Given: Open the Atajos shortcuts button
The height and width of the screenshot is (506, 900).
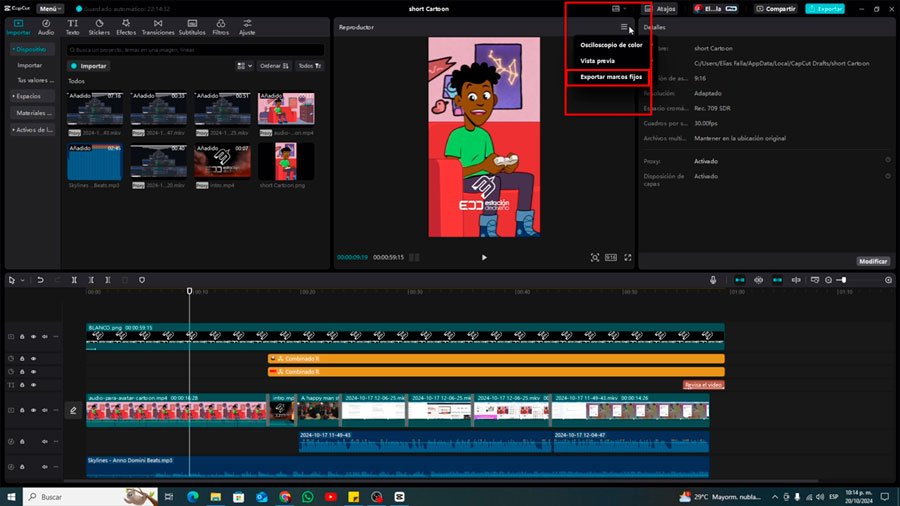Looking at the screenshot, I should click(x=660, y=9).
